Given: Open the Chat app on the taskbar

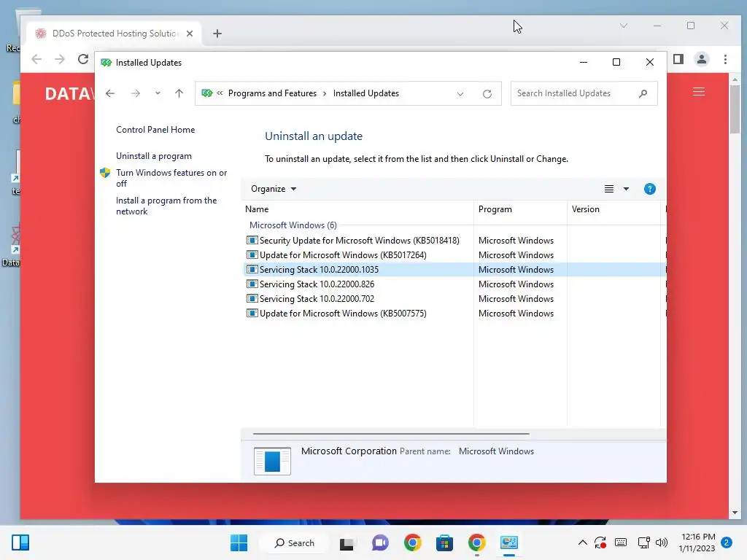Looking at the screenshot, I should click(x=380, y=542).
